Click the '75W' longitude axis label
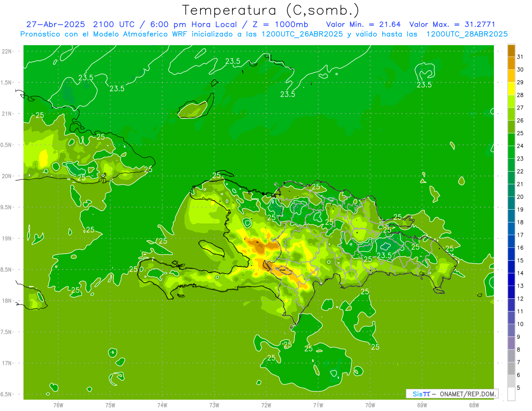The width and height of the screenshot is (532, 411). (x=110, y=405)
